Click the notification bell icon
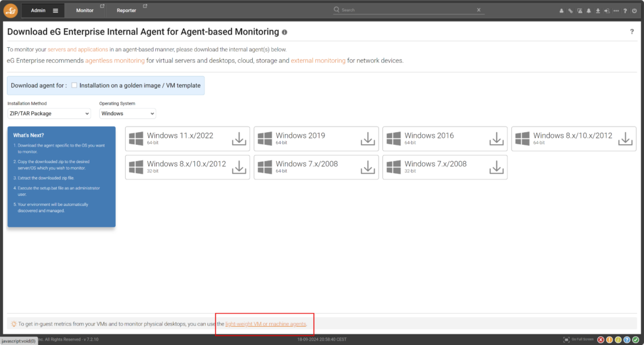The height and width of the screenshot is (345, 644). [589, 11]
